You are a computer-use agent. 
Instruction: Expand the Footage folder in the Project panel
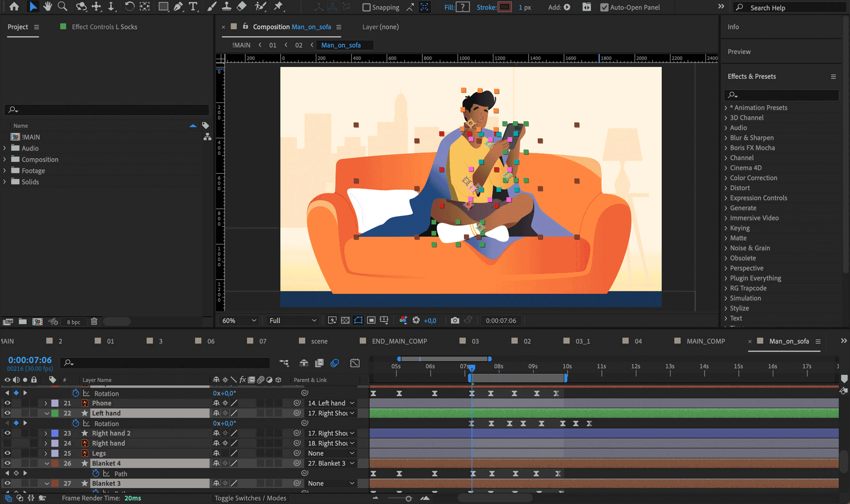click(x=5, y=171)
